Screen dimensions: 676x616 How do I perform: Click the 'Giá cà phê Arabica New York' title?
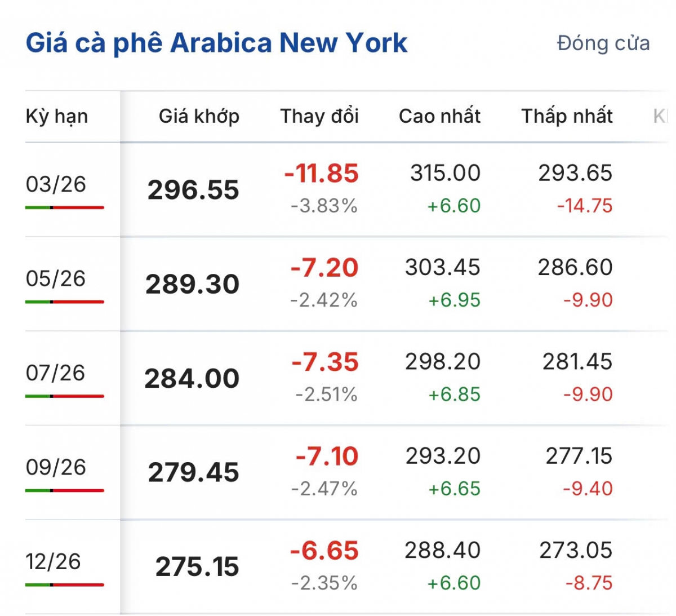(x=216, y=43)
